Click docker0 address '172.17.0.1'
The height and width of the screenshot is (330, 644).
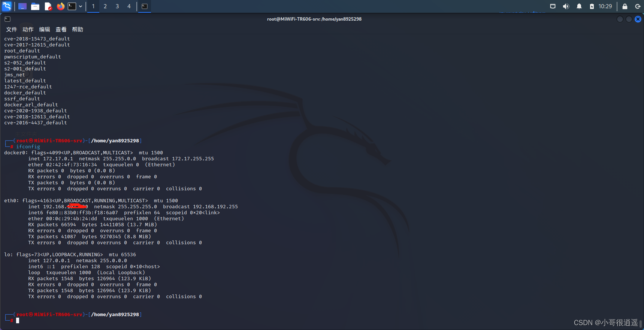click(x=58, y=159)
